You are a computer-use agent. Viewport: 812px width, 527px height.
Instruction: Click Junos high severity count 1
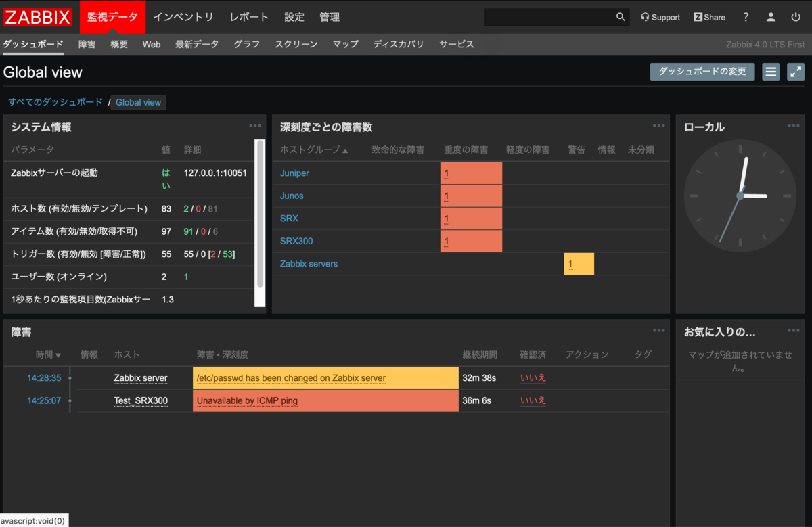coord(447,196)
